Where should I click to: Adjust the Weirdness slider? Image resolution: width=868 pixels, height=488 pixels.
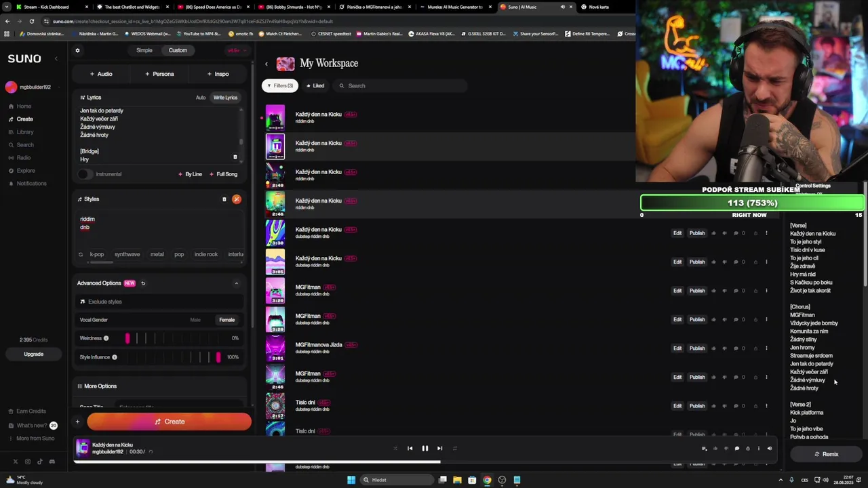(x=174, y=338)
